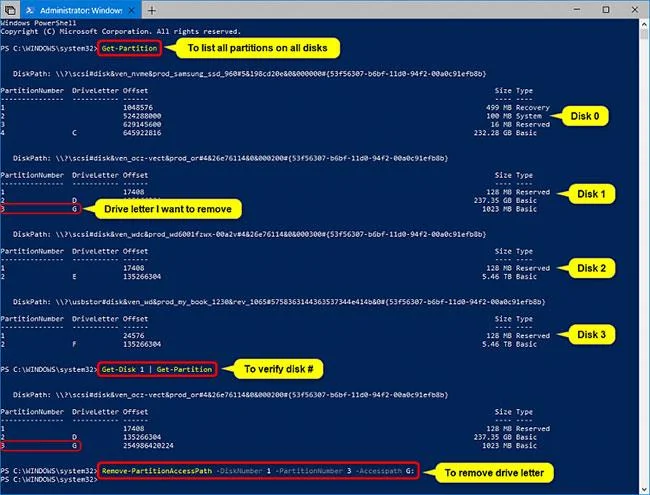Click the offset value 629145600
The image size is (650, 495).
point(142,124)
